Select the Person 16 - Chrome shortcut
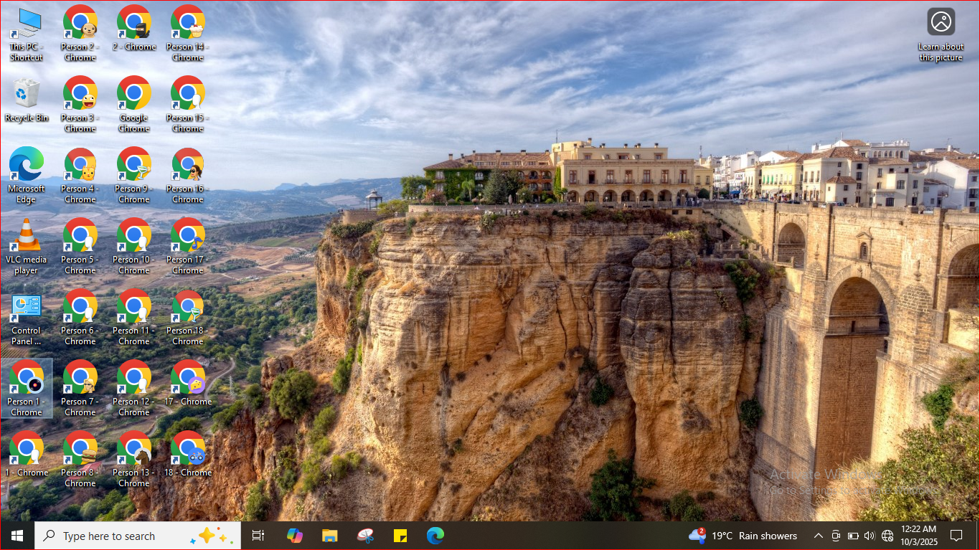 [188, 176]
